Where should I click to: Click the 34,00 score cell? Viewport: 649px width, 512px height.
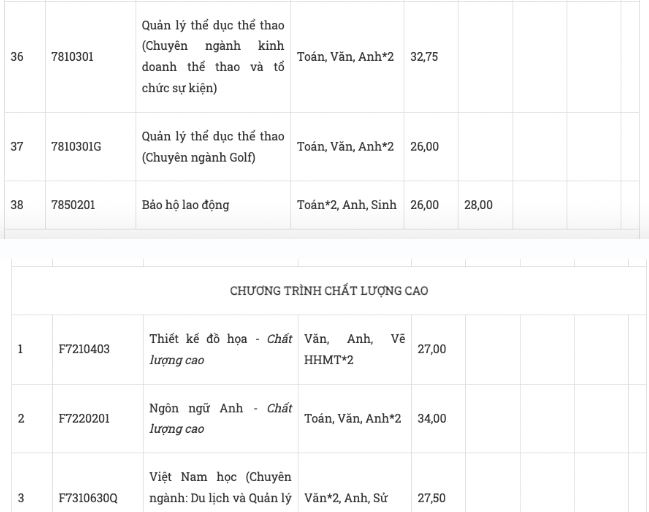(432, 418)
